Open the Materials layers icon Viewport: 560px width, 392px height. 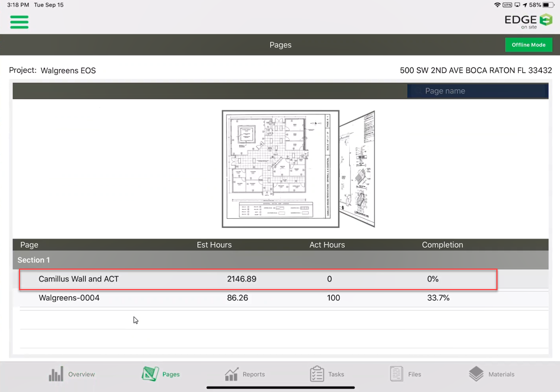tap(476, 374)
